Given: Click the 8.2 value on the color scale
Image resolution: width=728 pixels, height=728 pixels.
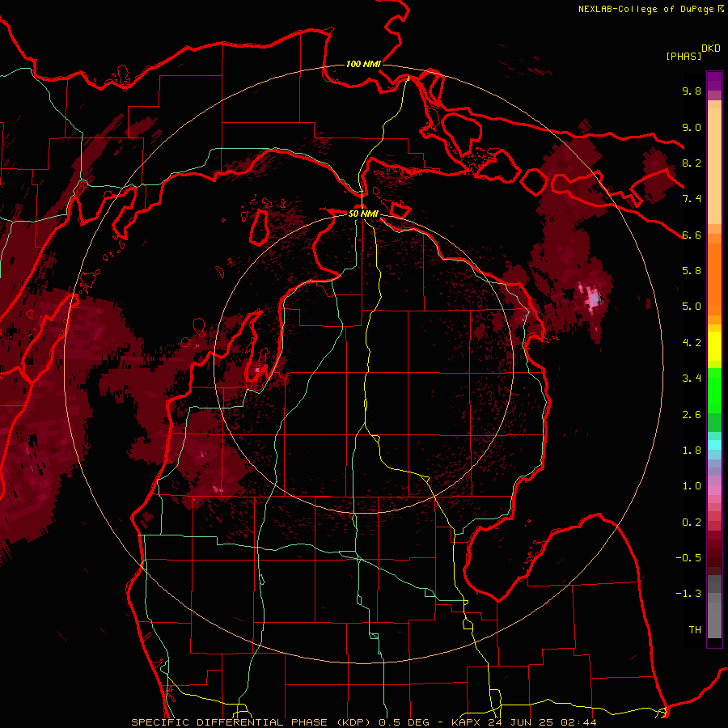Looking at the screenshot, I should click(692, 163).
